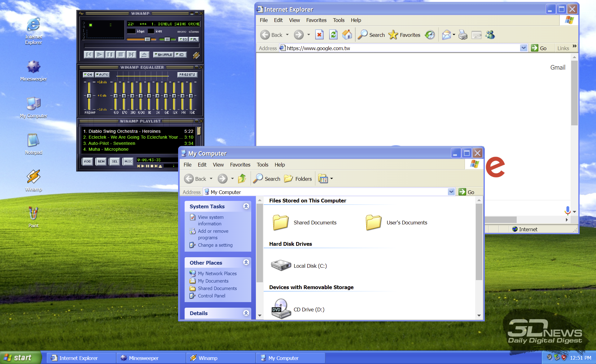The image size is (596, 364).
Task: Click Add or remove programs link
Action: pos(213,234)
